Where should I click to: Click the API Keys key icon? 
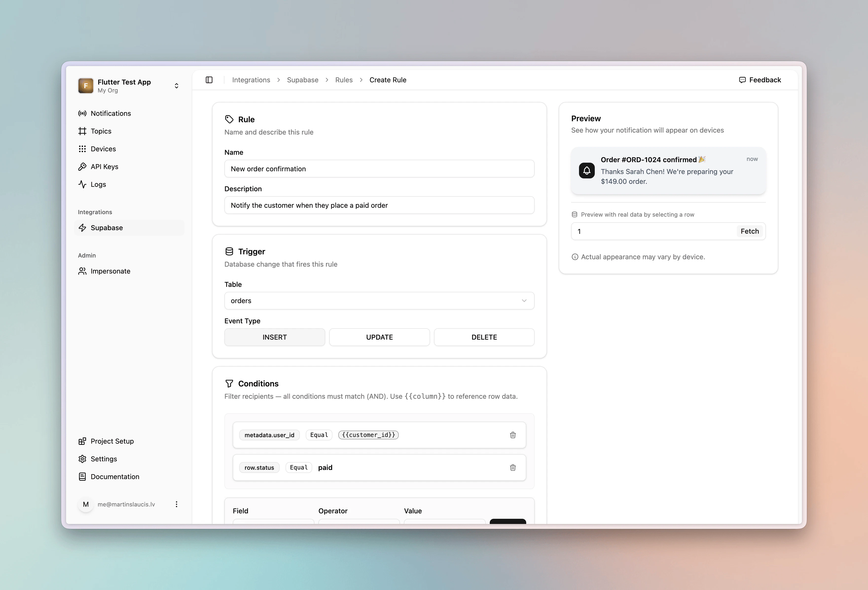pyautogui.click(x=82, y=166)
